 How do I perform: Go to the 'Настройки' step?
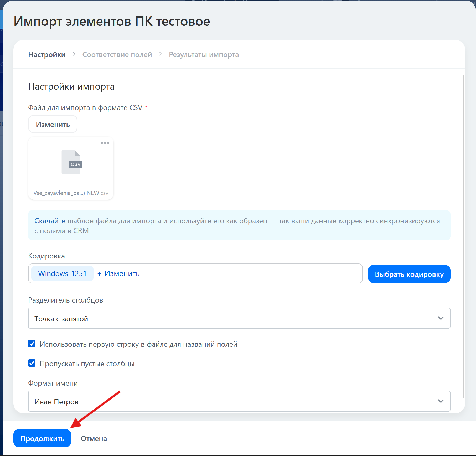coord(47,55)
